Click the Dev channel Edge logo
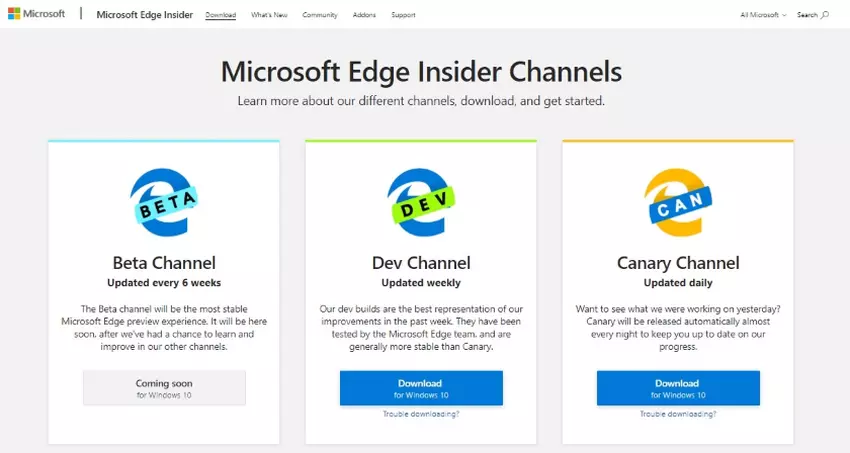The width and height of the screenshot is (850, 453). click(420, 203)
